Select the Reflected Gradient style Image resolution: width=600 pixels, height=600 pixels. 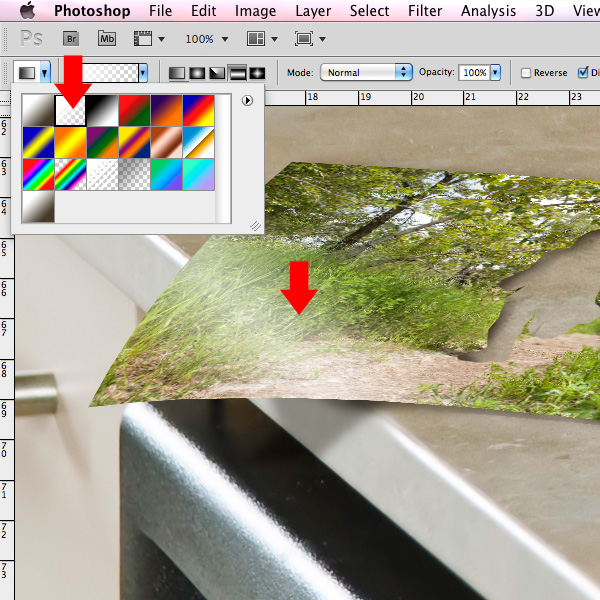tap(237, 73)
